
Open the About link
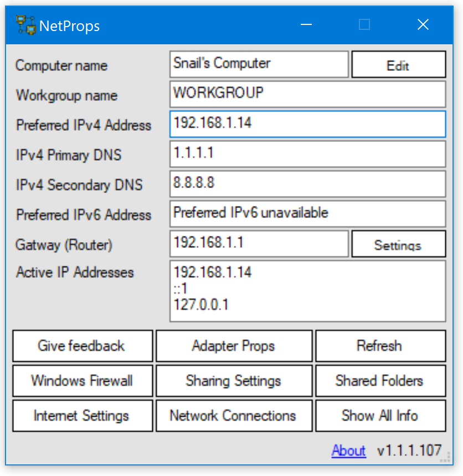point(348,451)
